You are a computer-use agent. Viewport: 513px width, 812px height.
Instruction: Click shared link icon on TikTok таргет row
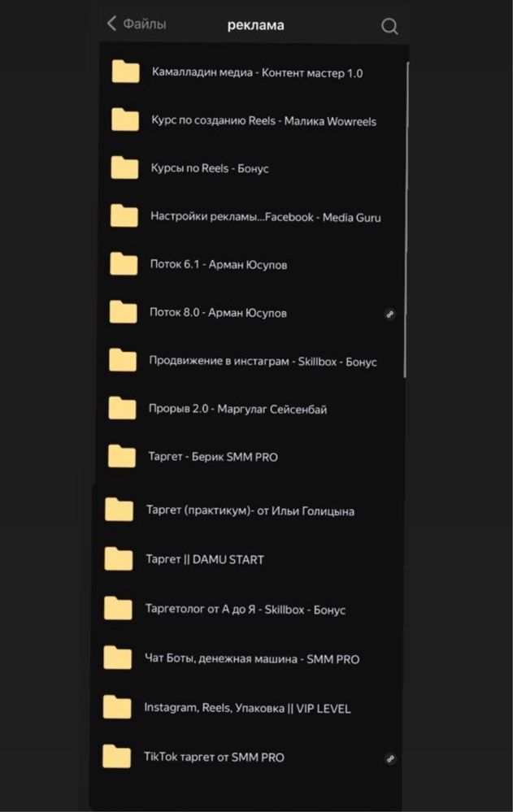point(391,758)
